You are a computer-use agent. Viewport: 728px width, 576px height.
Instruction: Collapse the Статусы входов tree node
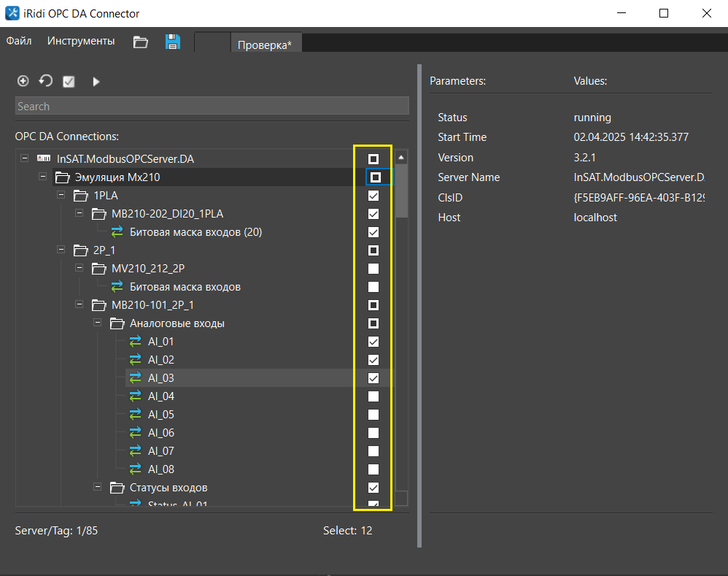coord(97,488)
